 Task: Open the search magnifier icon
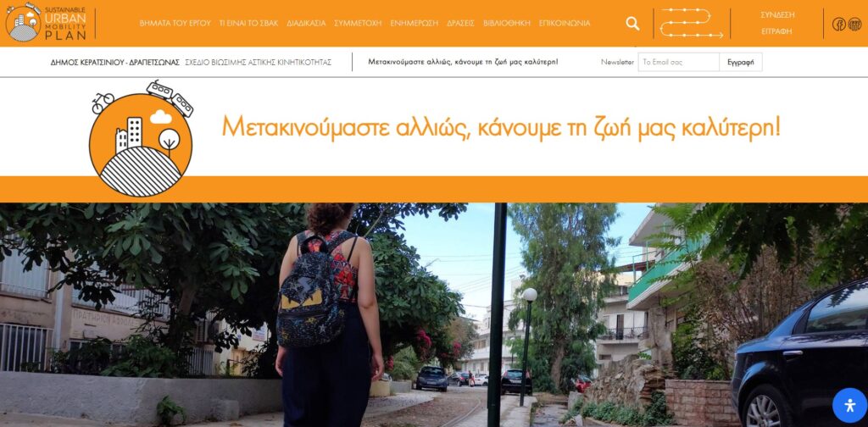(632, 23)
